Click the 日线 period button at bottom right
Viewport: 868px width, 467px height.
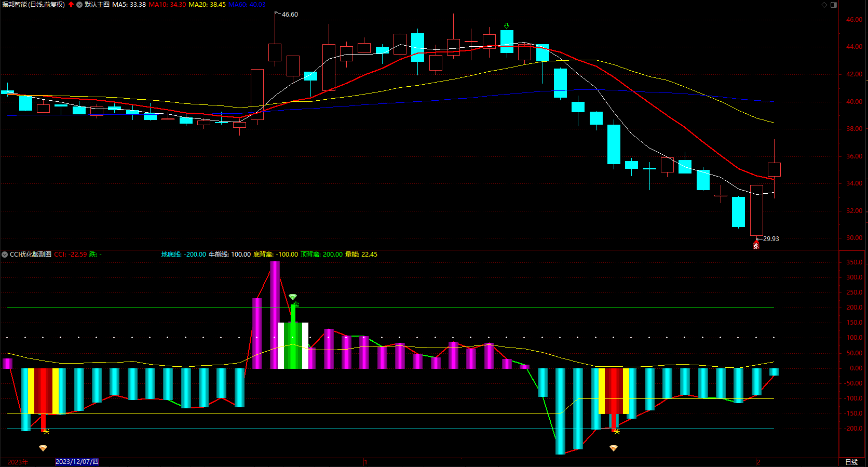tap(851, 462)
